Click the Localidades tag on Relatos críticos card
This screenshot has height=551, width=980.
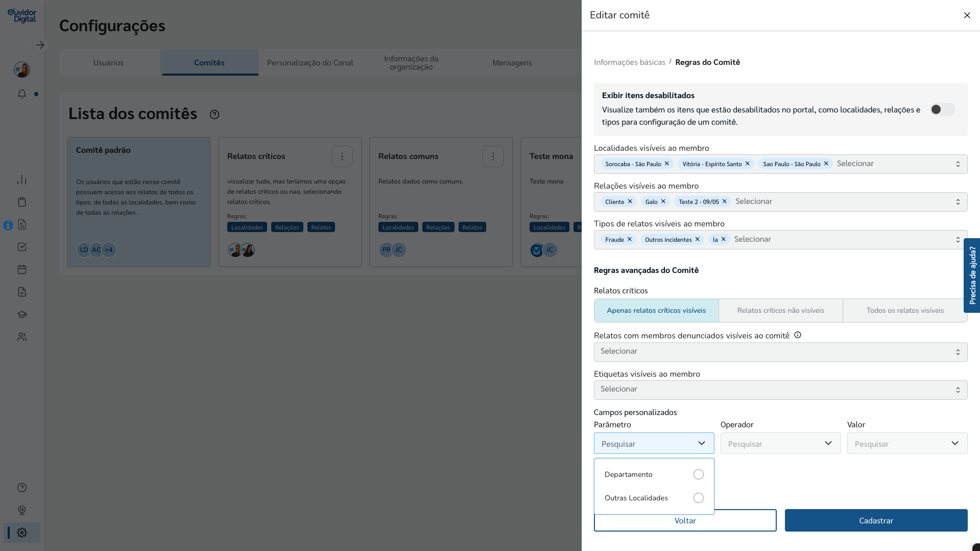247,227
